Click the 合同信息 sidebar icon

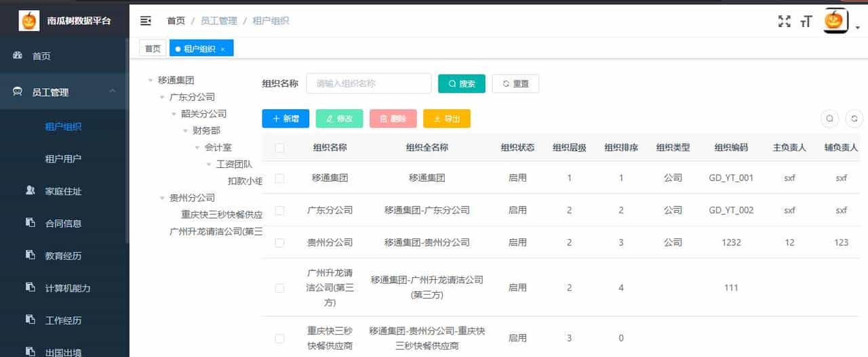(x=30, y=222)
